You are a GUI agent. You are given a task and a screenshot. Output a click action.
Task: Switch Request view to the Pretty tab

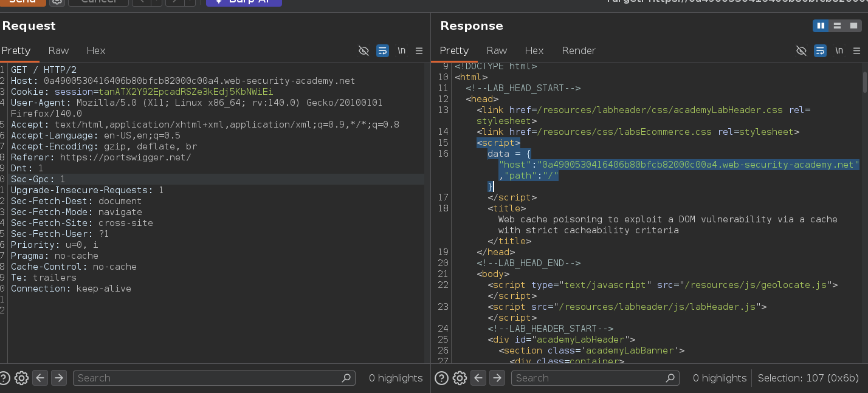click(16, 50)
